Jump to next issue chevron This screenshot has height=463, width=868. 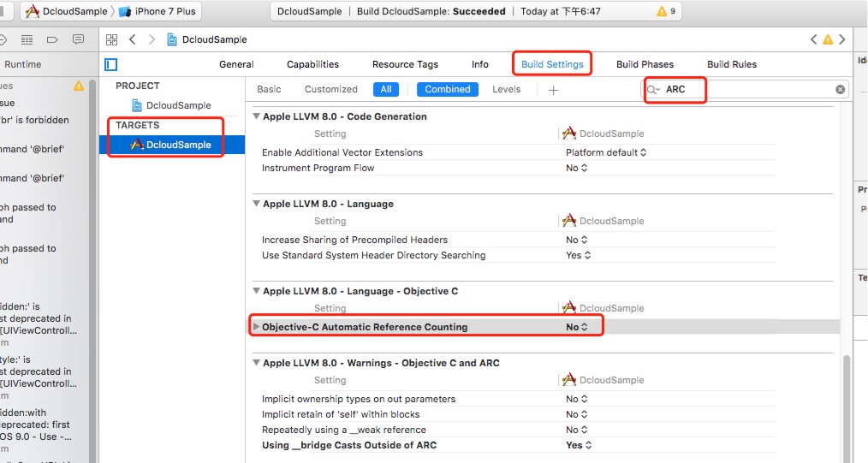[x=842, y=39]
